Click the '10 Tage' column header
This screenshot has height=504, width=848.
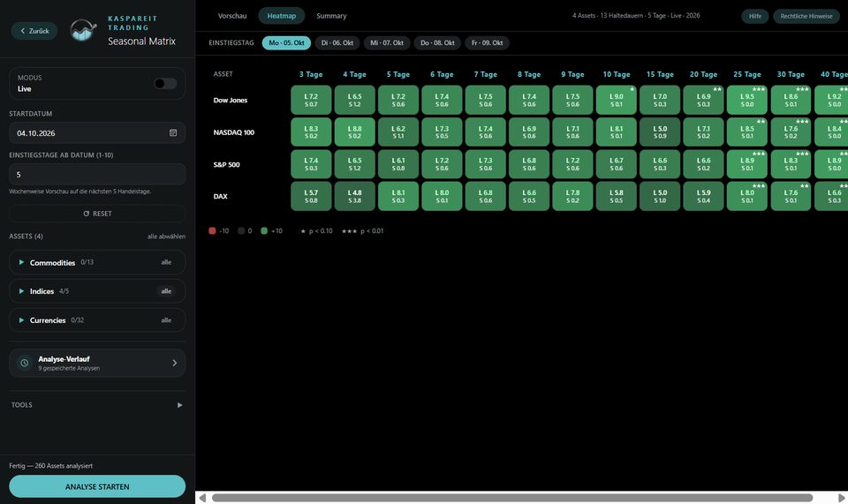click(x=616, y=74)
